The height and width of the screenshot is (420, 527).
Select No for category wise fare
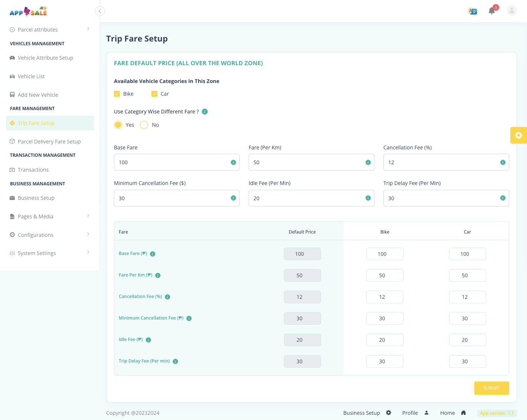[144, 125]
